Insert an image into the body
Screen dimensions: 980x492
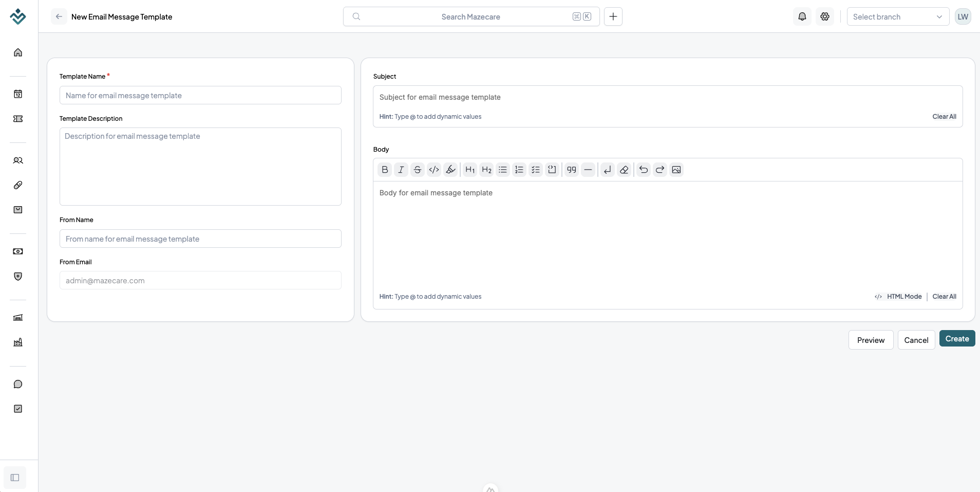676,170
